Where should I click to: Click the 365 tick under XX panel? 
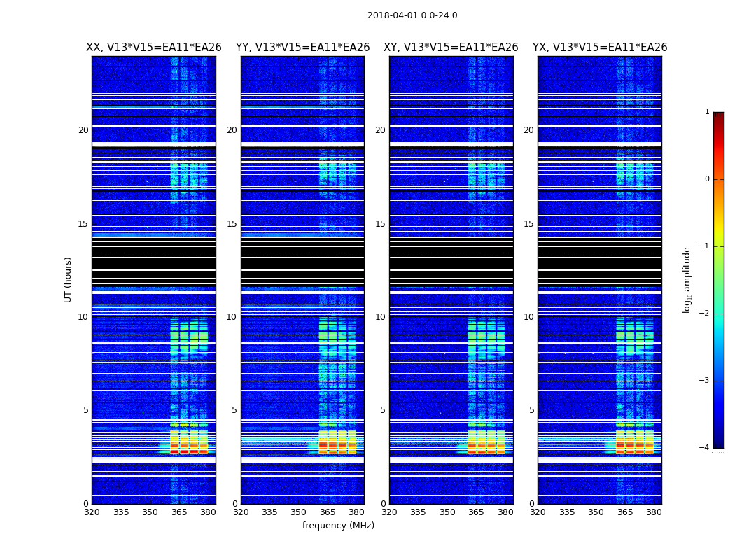tap(179, 512)
